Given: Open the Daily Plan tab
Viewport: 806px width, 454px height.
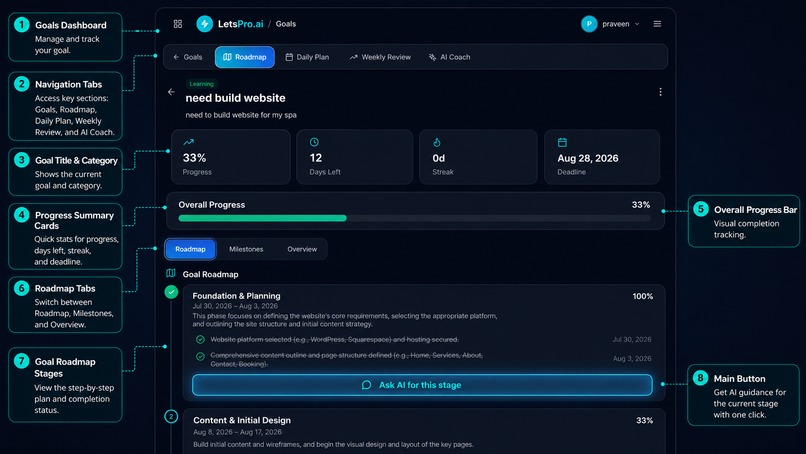Looking at the screenshot, I should tap(307, 57).
